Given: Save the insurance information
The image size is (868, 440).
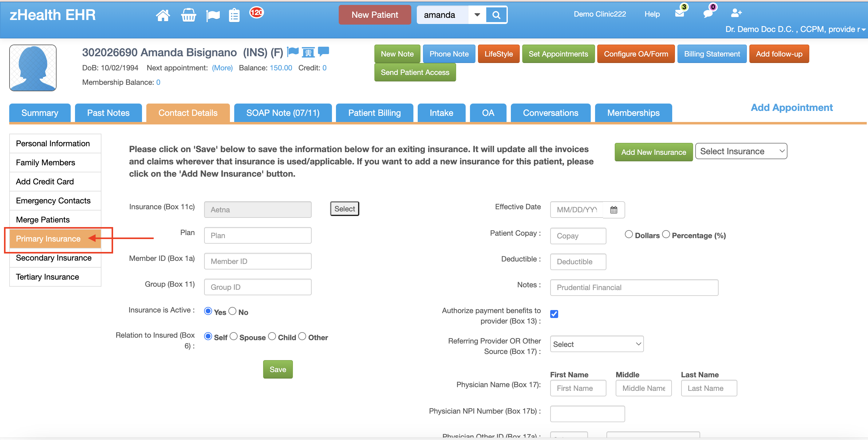Looking at the screenshot, I should click(x=278, y=370).
